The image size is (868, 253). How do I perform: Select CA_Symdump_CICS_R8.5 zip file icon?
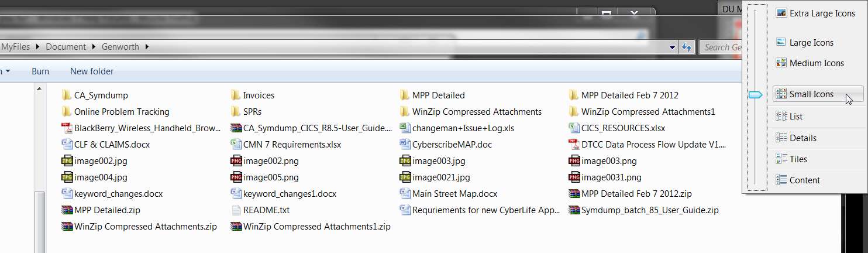(235, 128)
